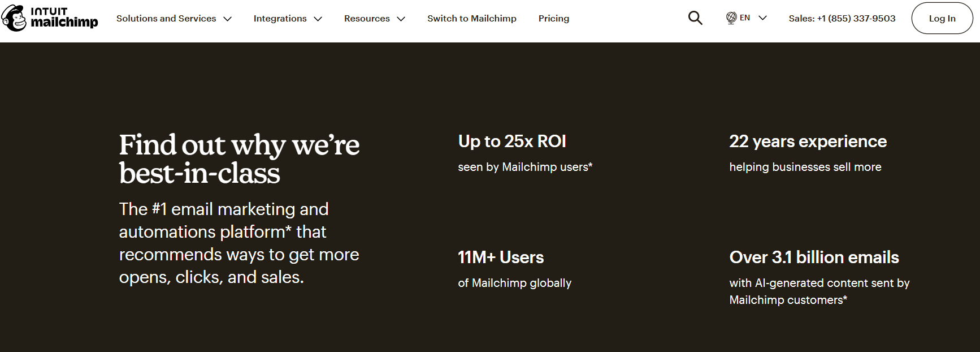Open the Integrations menu
This screenshot has height=352, width=980.
(x=288, y=19)
